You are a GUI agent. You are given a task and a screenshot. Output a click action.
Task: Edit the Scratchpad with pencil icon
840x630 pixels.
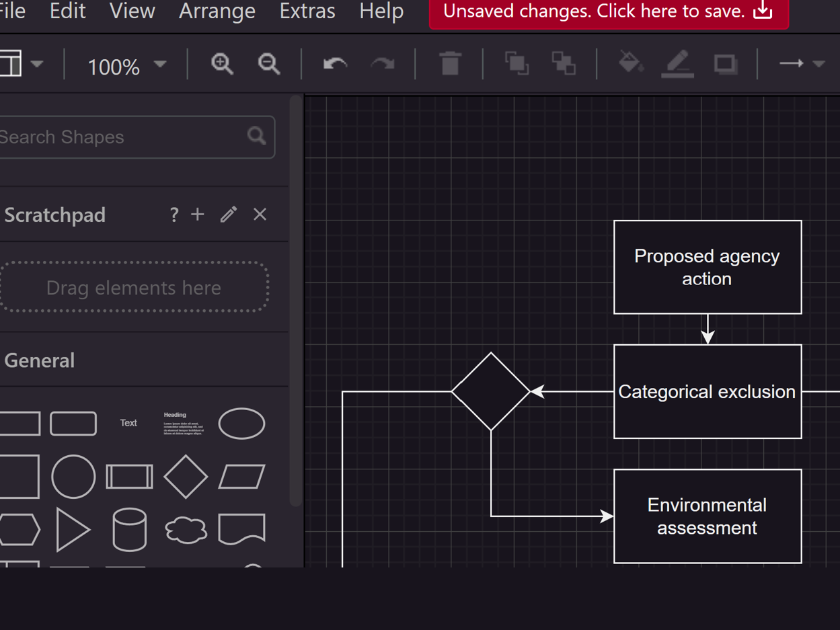pyautogui.click(x=229, y=214)
